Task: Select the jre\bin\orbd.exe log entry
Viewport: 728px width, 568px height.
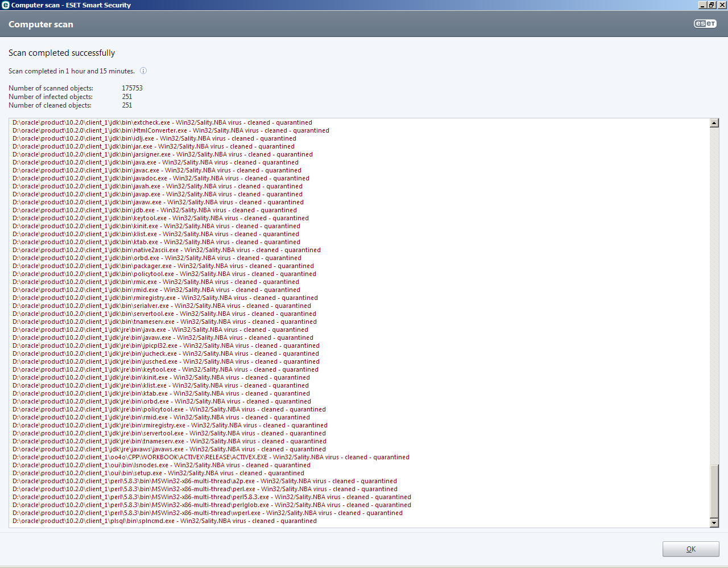Action: point(162,401)
